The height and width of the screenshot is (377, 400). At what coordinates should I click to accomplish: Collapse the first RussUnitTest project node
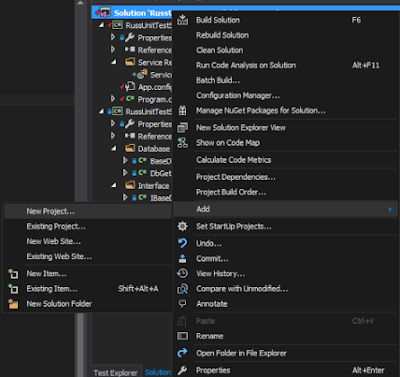[x=101, y=25]
